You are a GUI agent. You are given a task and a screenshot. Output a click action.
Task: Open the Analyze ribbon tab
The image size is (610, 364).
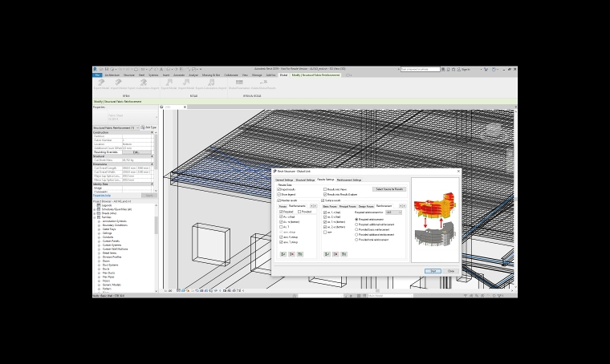pyautogui.click(x=193, y=75)
